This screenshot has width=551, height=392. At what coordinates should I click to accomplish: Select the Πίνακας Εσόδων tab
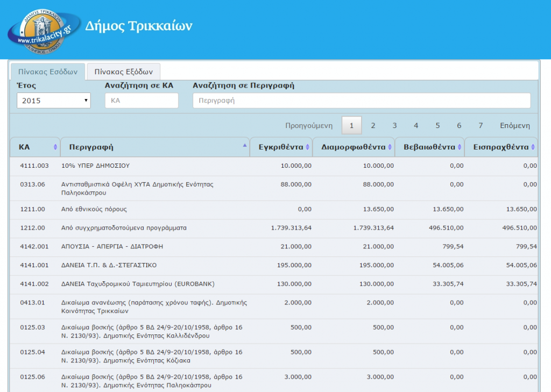click(48, 72)
